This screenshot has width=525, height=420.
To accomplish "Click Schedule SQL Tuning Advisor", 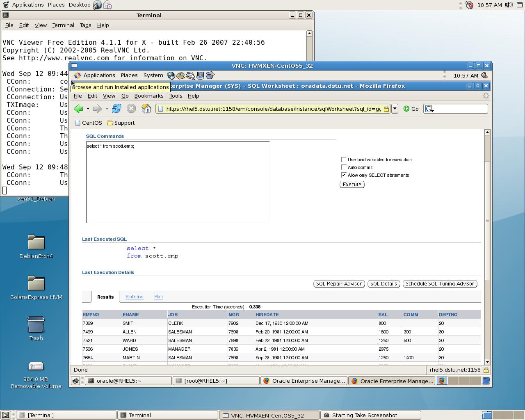I will (x=440, y=284).
